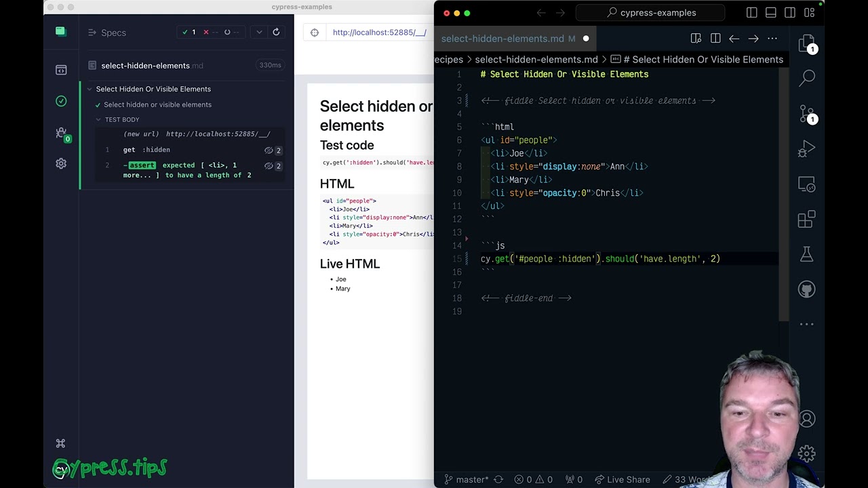Open Markdown preview to the side

pyautogui.click(x=696, y=39)
